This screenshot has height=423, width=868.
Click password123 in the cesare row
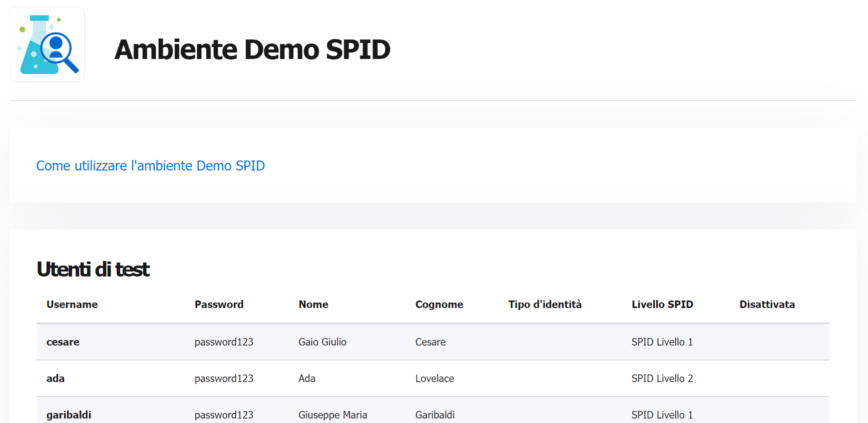pos(224,342)
